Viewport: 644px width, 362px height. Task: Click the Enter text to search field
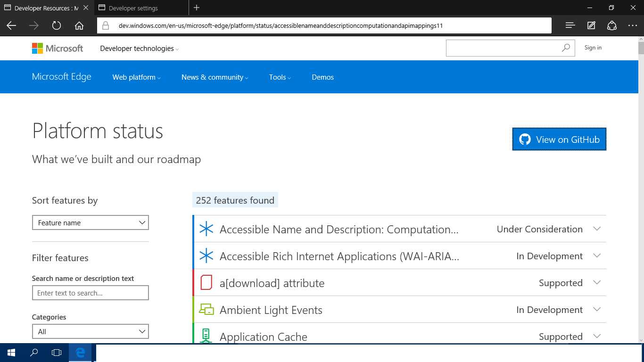[91, 293]
